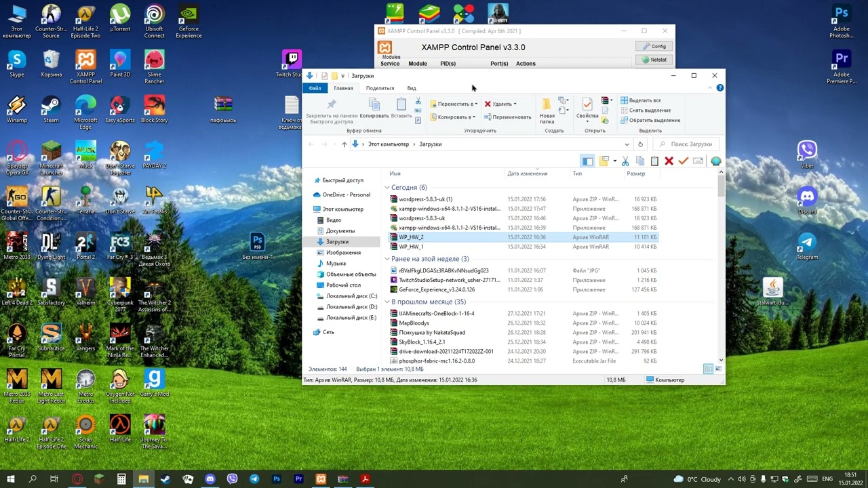Open the Opera GX browser from the taskbar
Image resolution: width=868 pixels, height=488 pixels.
pos(77,479)
